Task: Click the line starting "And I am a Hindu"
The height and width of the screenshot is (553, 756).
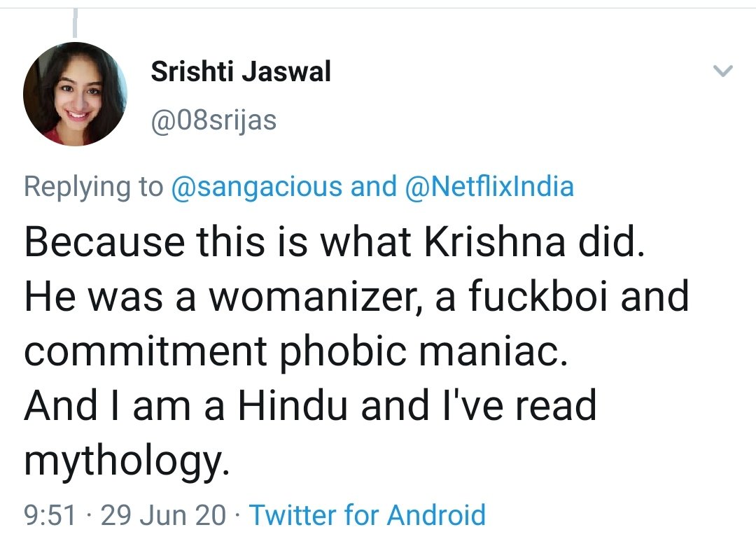Action: click(x=311, y=406)
